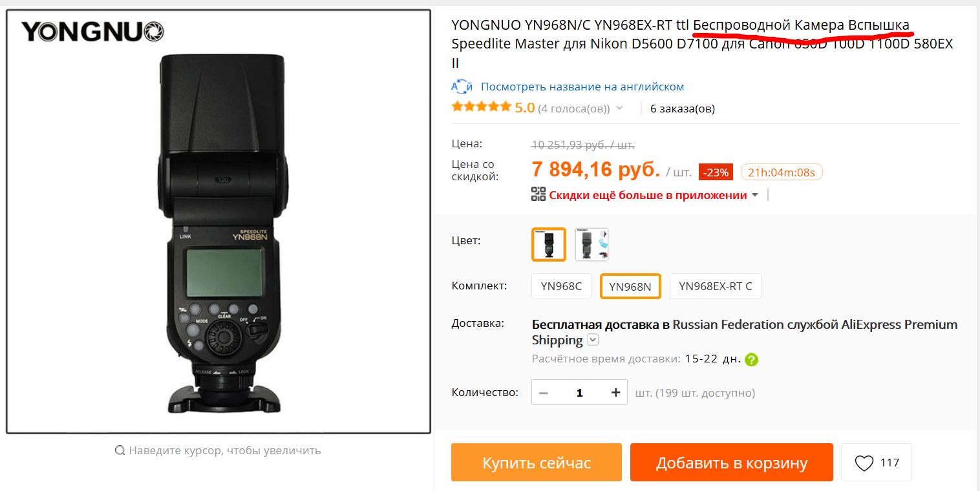This screenshot has width=980, height=491.
Task: Open the shipping method dropdown chevron
Action: coord(593,340)
